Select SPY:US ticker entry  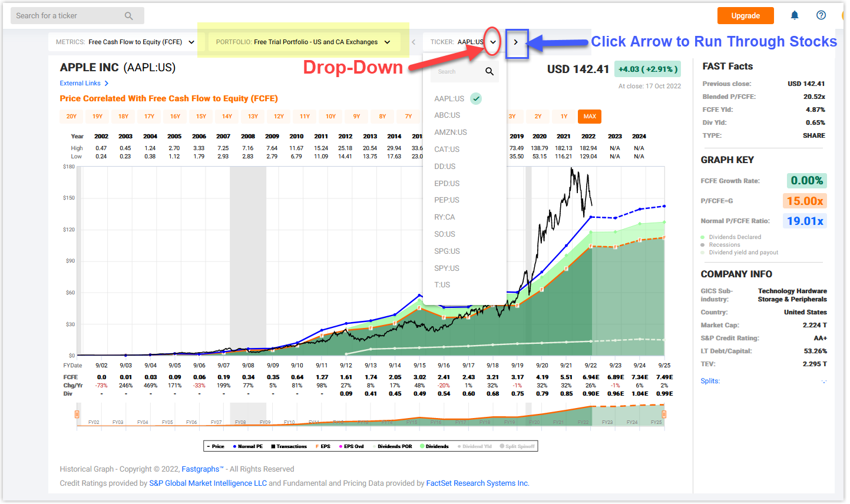[x=447, y=268]
